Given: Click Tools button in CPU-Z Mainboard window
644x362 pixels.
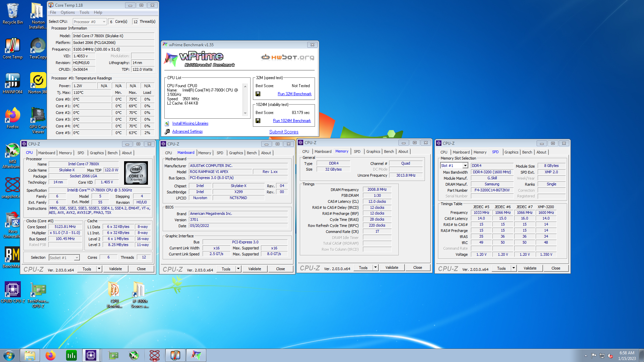Looking at the screenshot, I should click(226, 269).
